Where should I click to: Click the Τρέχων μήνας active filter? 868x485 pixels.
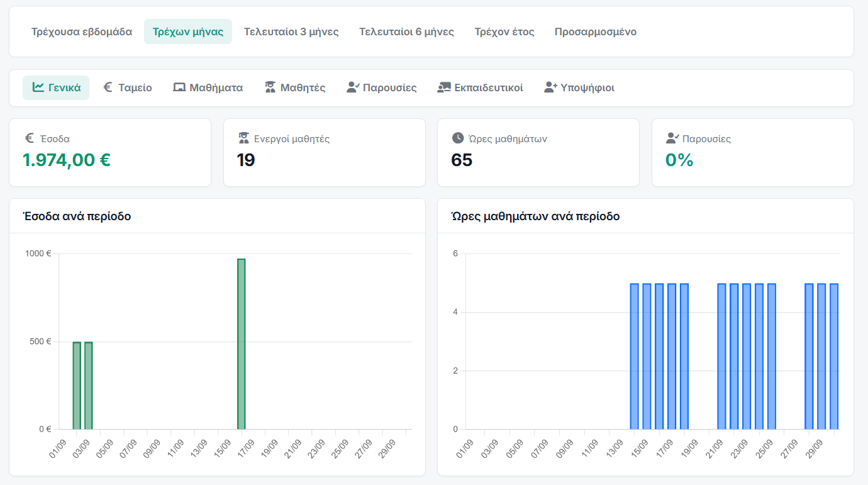tap(188, 31)
